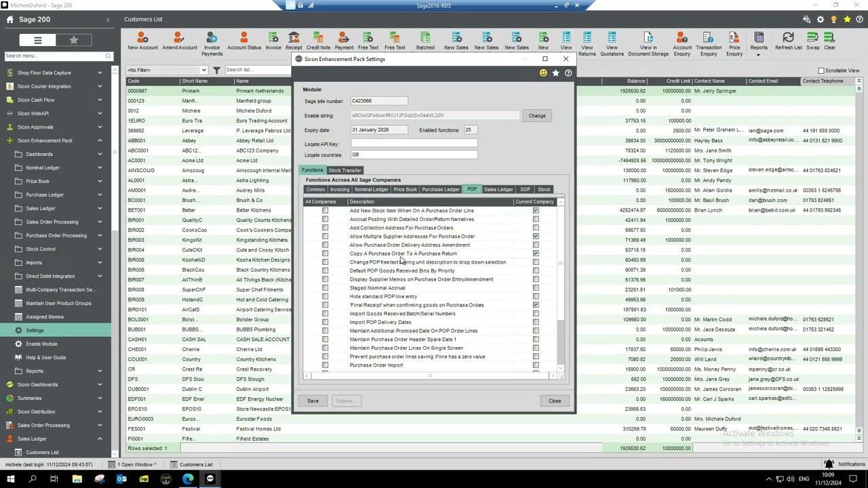Open Windows taskbar search

[32, 479]
